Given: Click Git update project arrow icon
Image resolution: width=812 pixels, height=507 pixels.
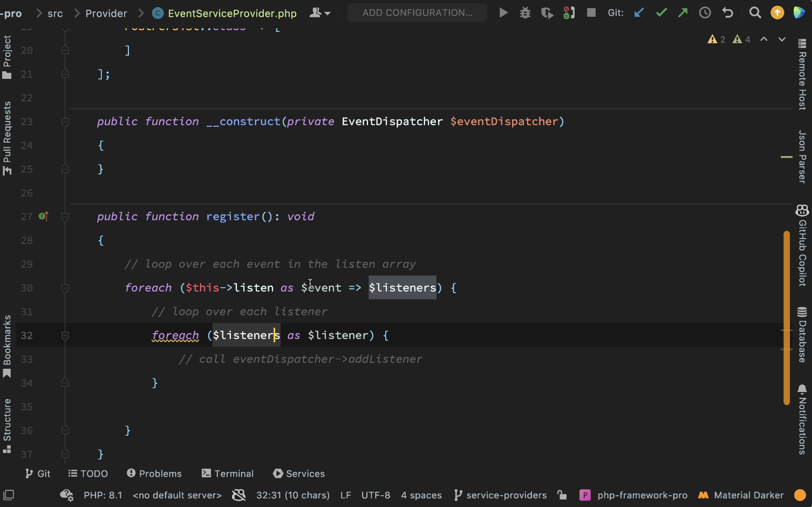Looking at the screenshot, I should click(x=639, y=12).
